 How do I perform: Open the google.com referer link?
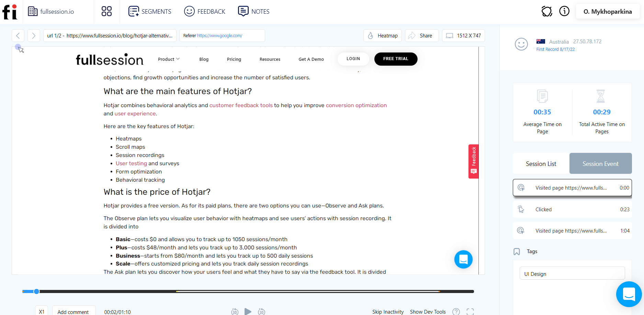[x=219, y=36]
